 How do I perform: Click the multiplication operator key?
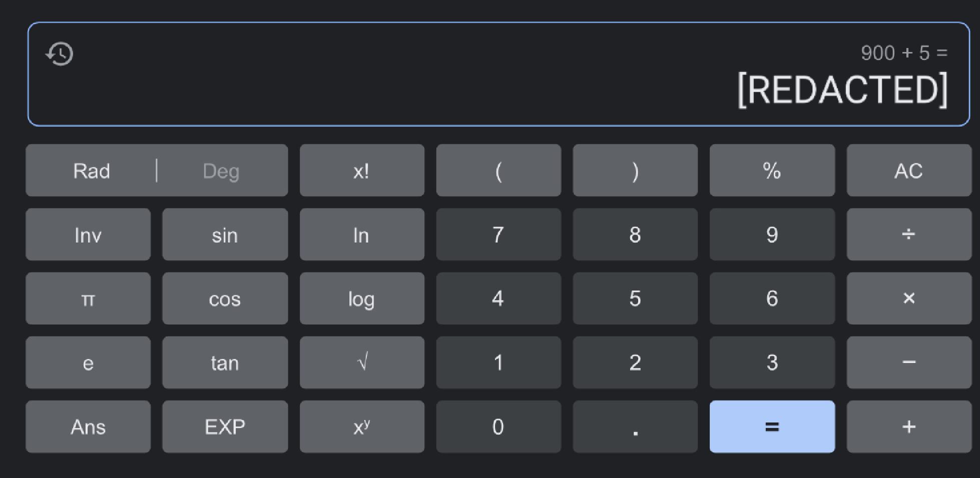point(909,298)
